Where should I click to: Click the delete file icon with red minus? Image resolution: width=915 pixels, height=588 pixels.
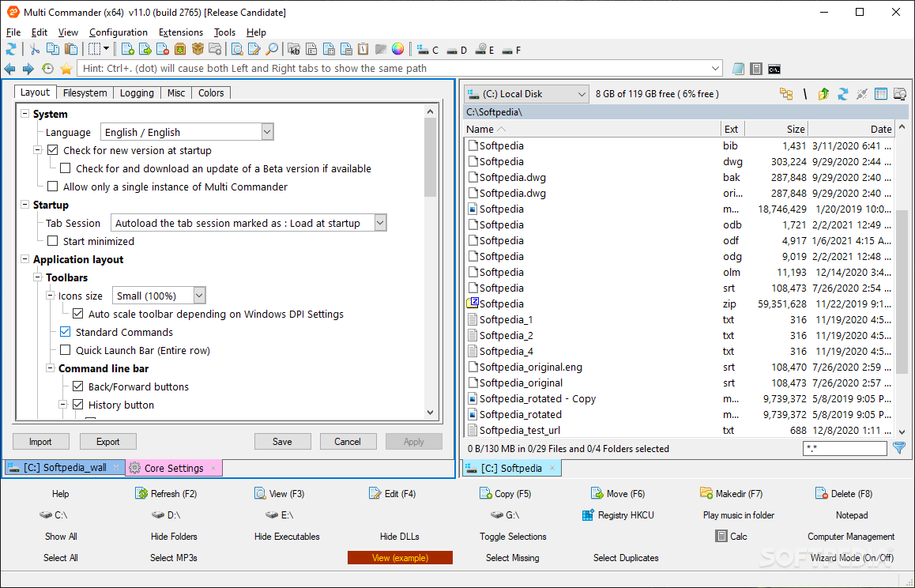pos(162,50)
